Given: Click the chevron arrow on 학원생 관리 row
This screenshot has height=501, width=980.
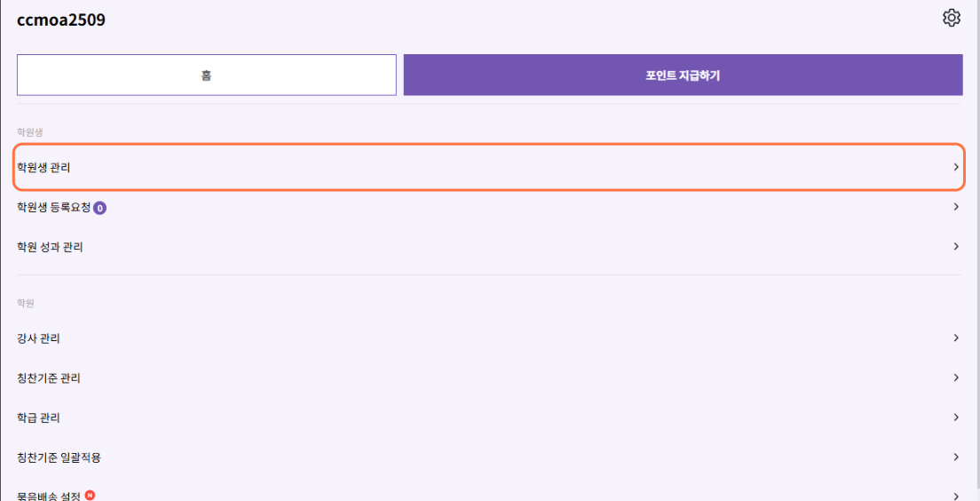Looking at the screenshot, I should click(956, 167).
